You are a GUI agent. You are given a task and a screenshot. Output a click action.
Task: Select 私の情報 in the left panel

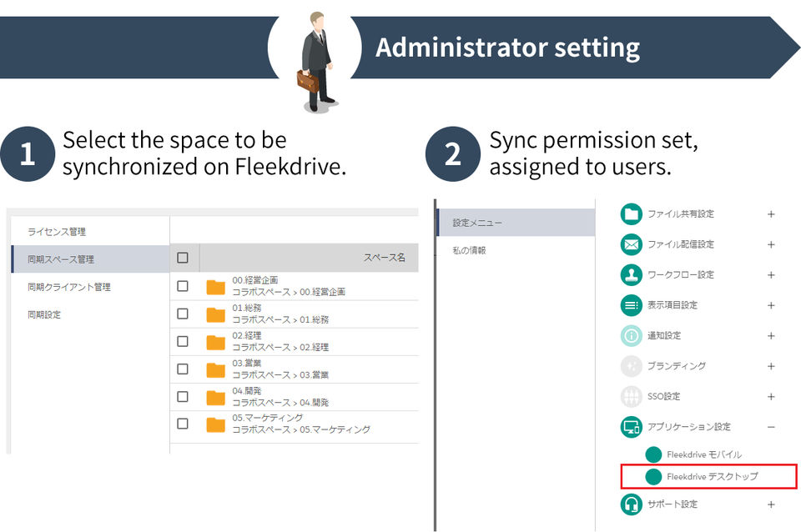tap(469, 250)
